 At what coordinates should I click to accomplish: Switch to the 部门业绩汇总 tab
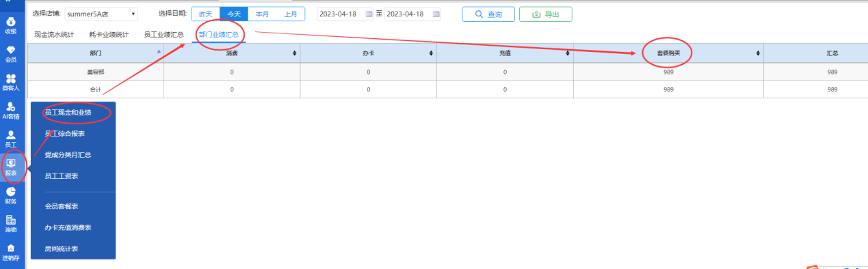coord(219,34)
